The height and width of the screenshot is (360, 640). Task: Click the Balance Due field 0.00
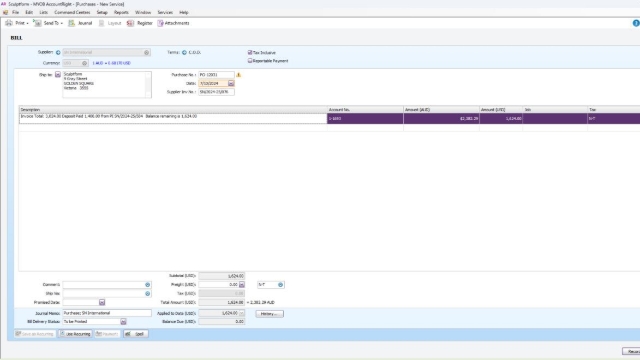point(222,322)
